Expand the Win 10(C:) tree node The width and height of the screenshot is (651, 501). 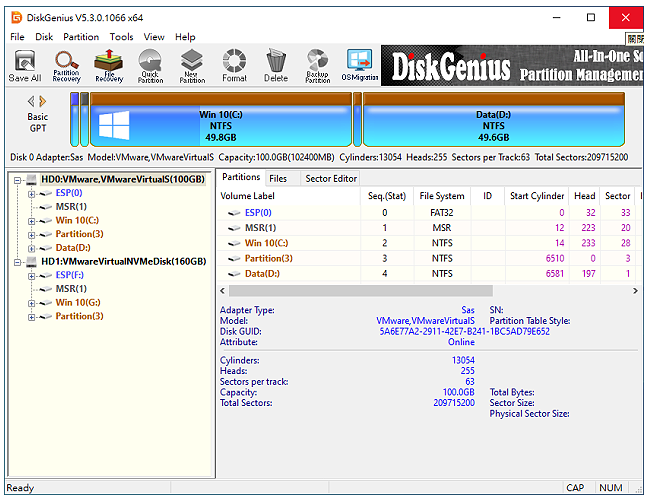(31, 221)
